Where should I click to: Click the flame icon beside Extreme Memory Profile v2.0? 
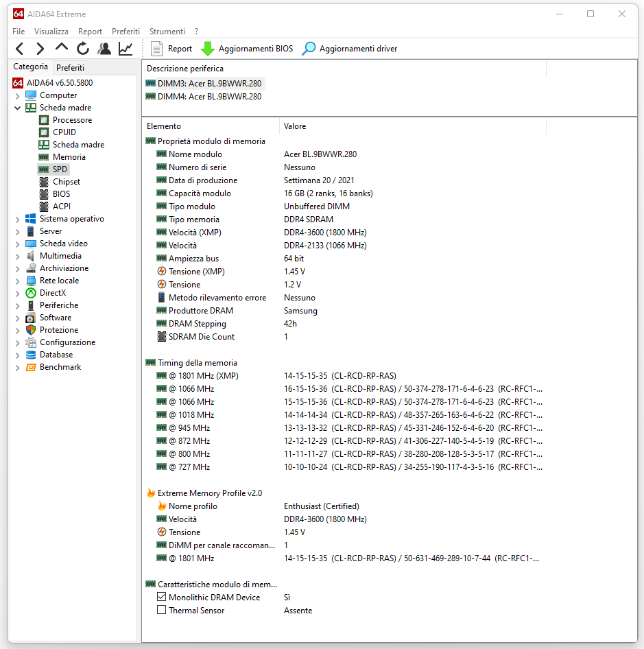(x=151, y=493)
